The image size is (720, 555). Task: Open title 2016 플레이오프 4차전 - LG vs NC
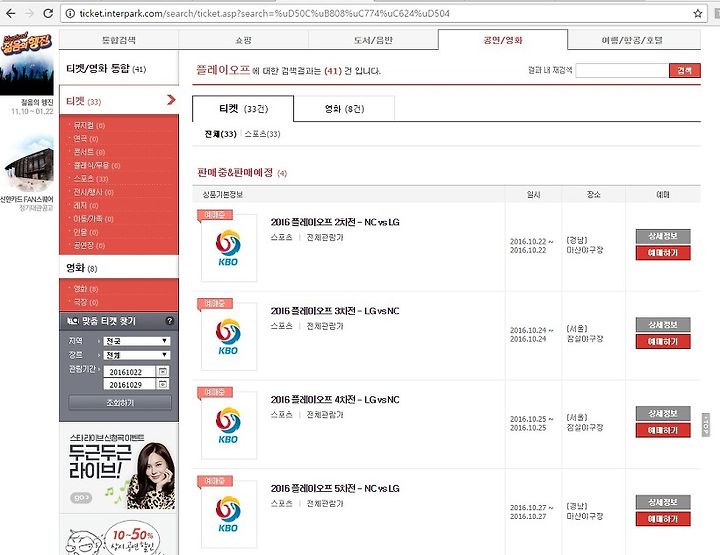pos(335,400)
